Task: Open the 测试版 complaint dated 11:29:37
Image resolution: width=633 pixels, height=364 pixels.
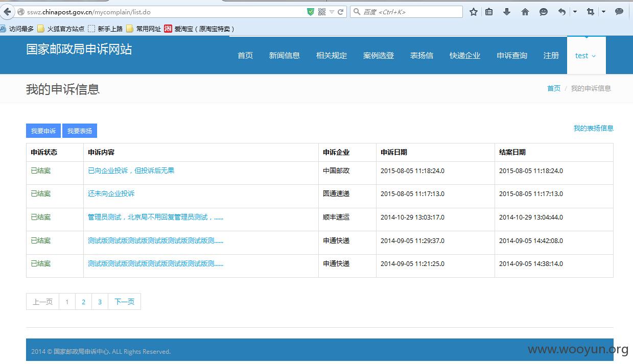Action: coord(155,240)
